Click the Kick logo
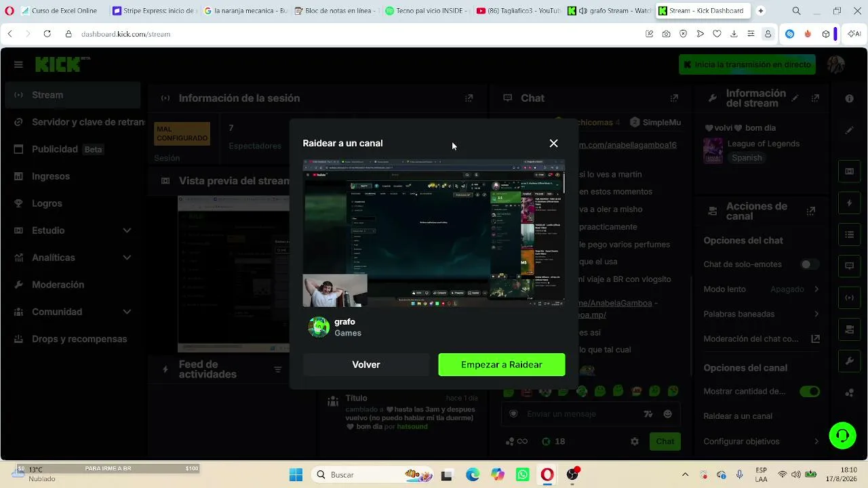 point(58,64)
